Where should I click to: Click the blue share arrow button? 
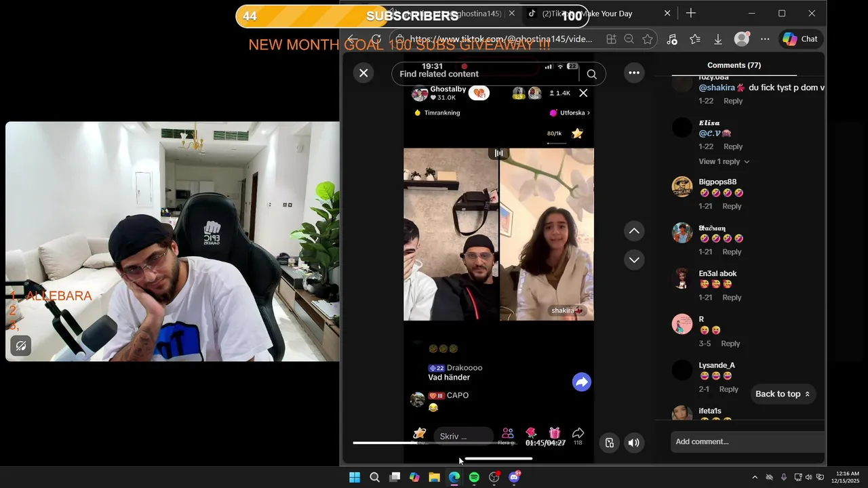582,382
